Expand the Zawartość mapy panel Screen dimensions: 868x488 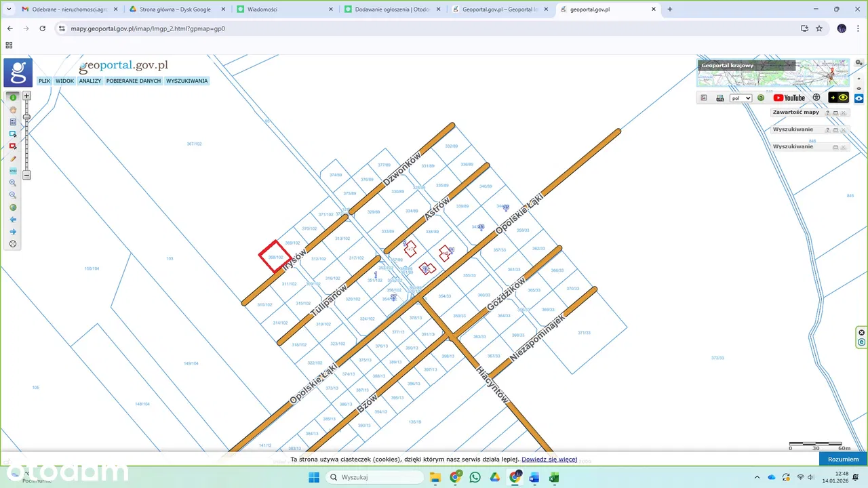[795, 113]
